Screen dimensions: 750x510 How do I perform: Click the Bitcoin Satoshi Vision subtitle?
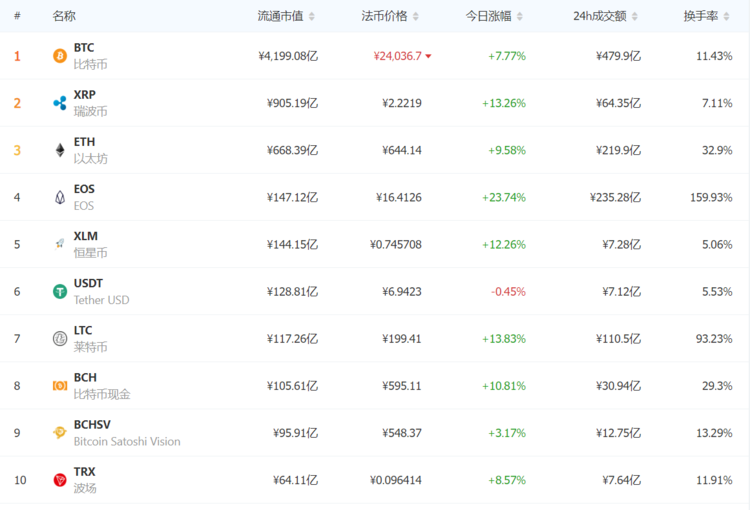click(x=127, y=441)
